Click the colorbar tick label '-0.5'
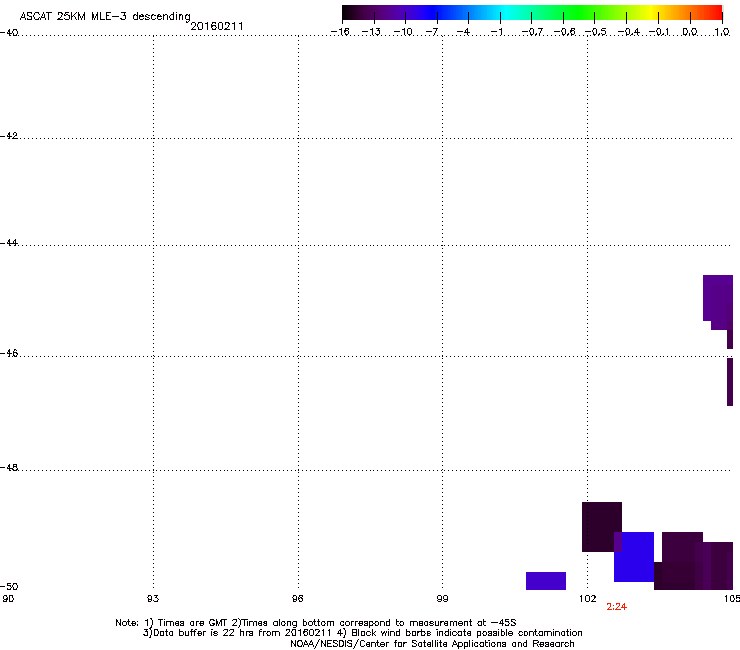This screenshot has height=650, width=740. [596, 32]
